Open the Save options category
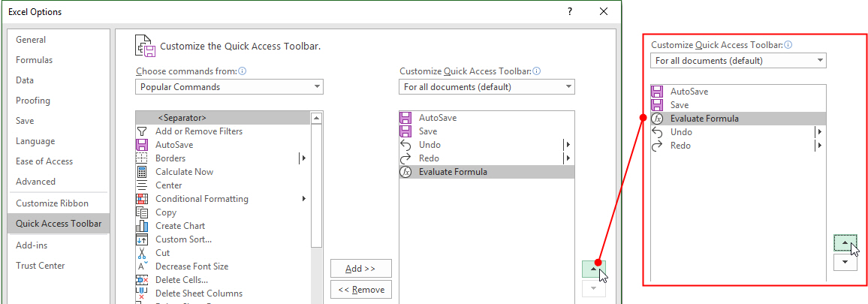868x304 pixels. tap(59, 121)
